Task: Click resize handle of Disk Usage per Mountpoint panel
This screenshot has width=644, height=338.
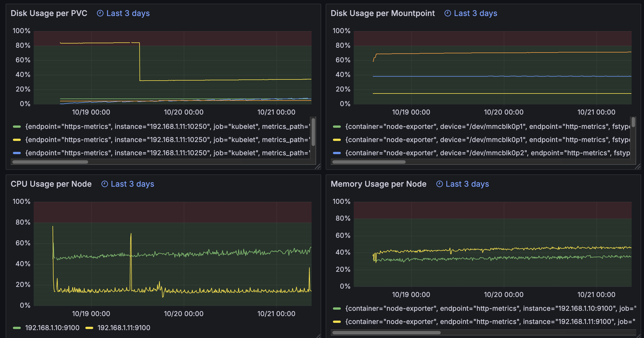Action: click(x=638, y=166)
